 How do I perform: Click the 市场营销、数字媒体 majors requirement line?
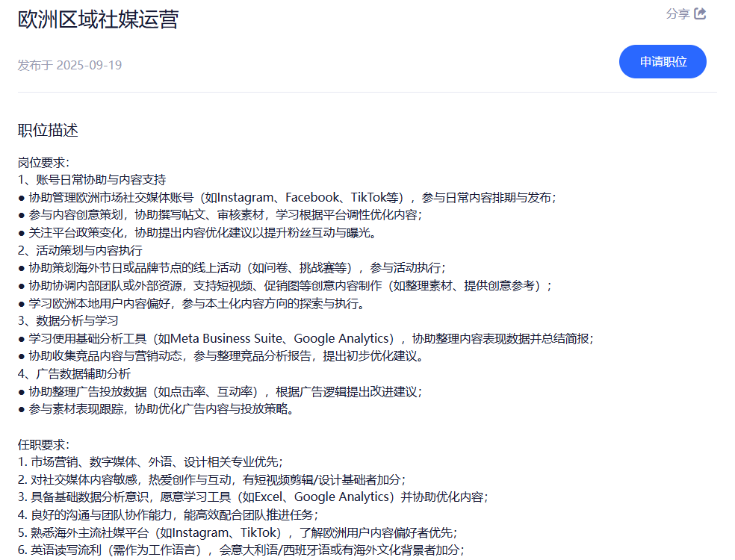pos(150,461)
